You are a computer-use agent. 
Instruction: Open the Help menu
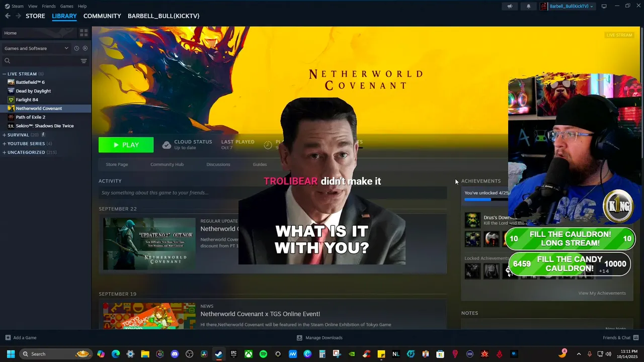click(82, 6)
